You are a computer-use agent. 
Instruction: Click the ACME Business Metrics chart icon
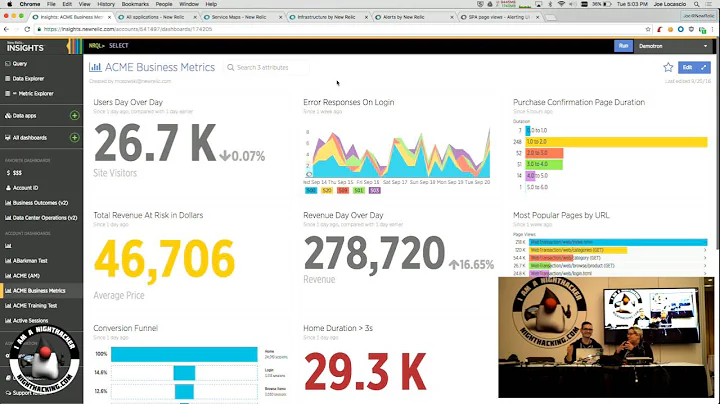[95, 67]
